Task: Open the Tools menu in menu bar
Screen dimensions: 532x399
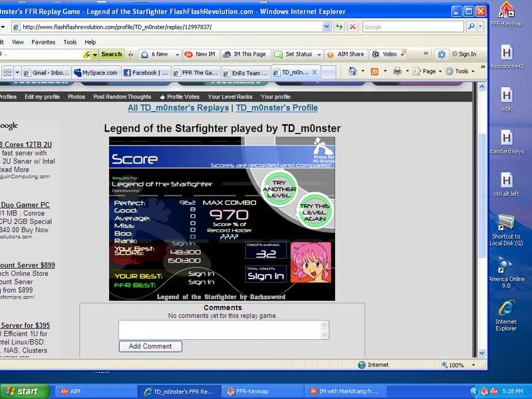Action: pos(70,42)
